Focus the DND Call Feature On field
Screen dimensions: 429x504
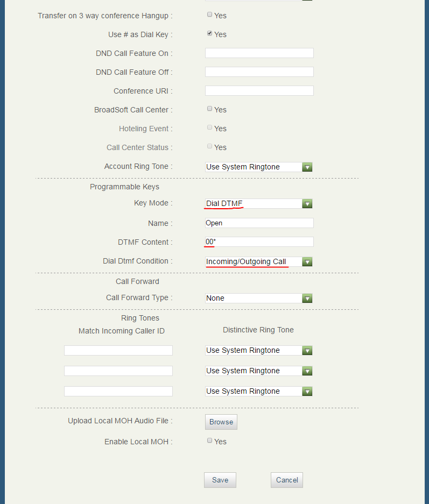[x=259, y=53]
